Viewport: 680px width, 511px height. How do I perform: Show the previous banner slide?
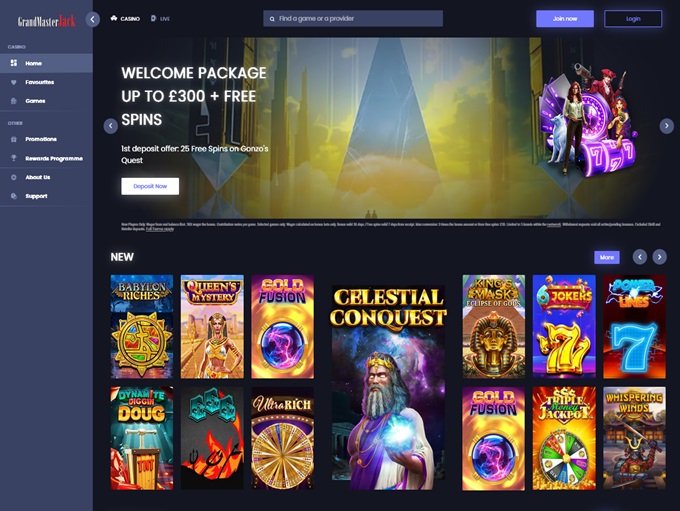click(111, 126)
